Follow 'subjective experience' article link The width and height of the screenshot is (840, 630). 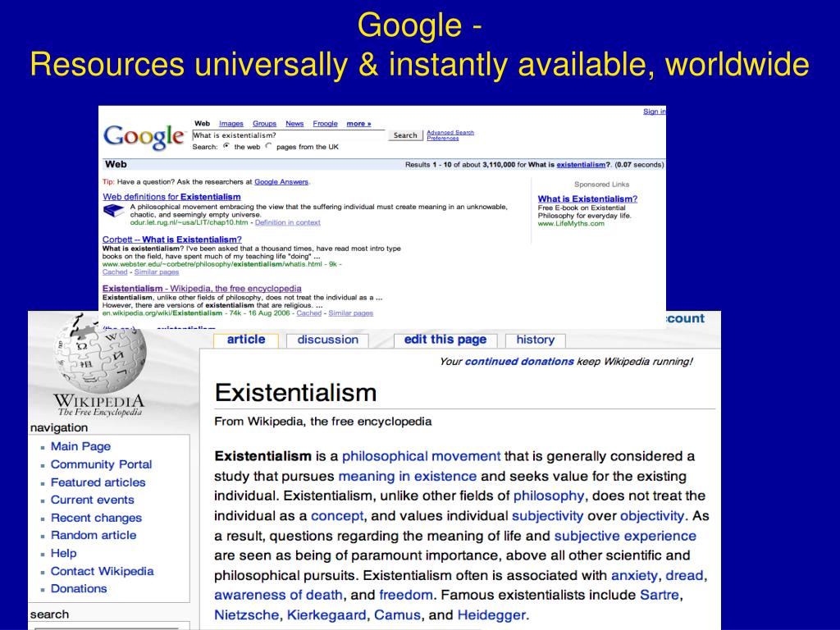pos(625,536)
